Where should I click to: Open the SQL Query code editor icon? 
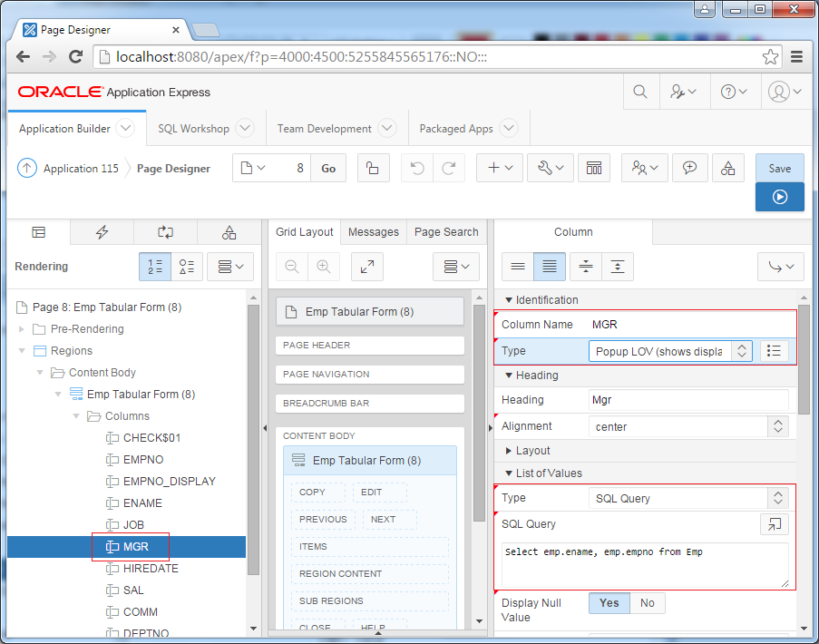pos(774,524)
